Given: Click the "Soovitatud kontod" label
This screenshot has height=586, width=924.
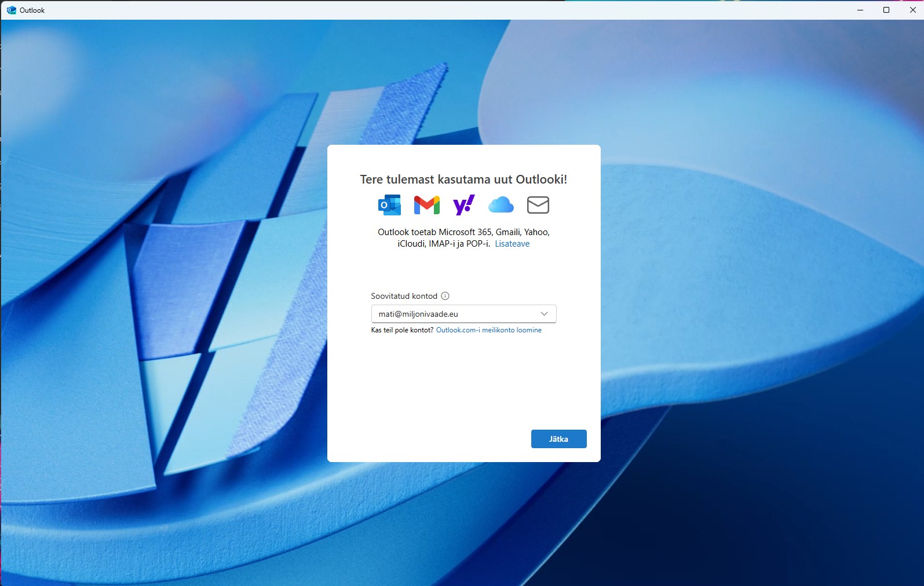Looking at the screenshot, I should tap(404, 296).
